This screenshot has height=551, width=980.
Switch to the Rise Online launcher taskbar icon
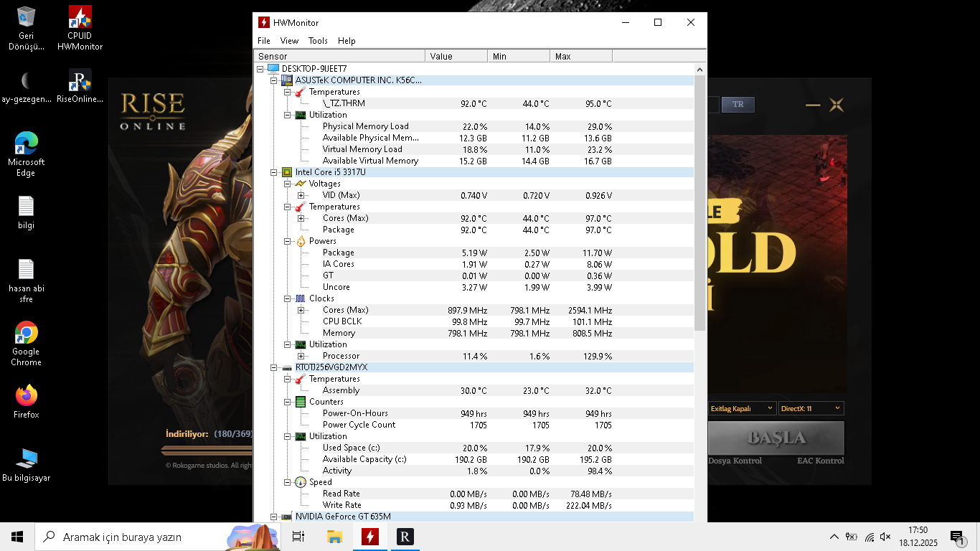click(x=405, y=537)
